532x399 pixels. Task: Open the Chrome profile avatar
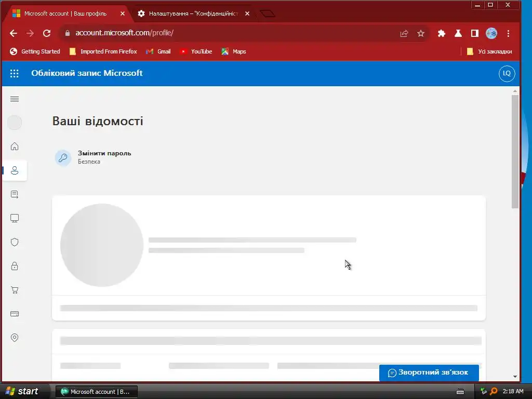491,33
